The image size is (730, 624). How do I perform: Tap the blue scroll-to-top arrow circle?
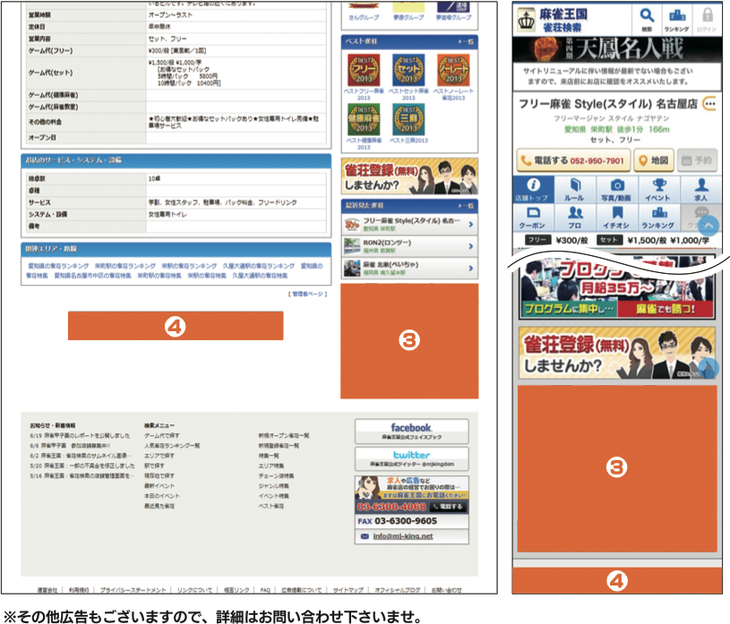(x=708, y=226)
